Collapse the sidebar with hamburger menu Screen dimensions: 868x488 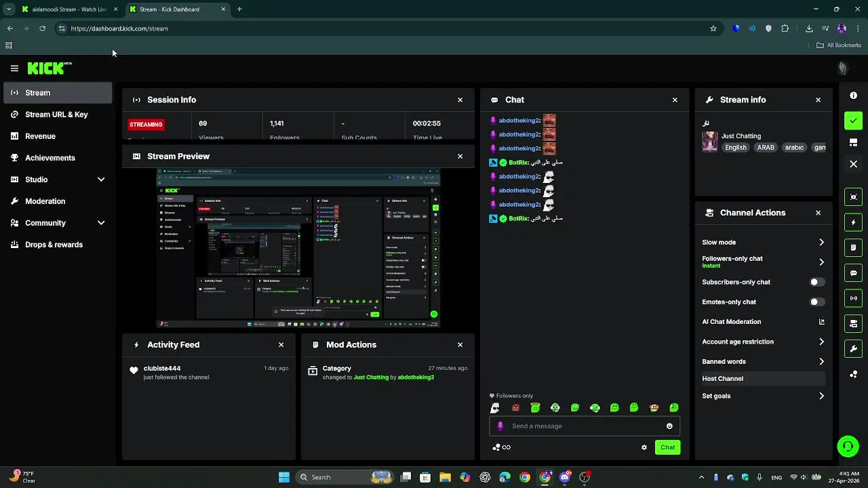click(14, 68)
